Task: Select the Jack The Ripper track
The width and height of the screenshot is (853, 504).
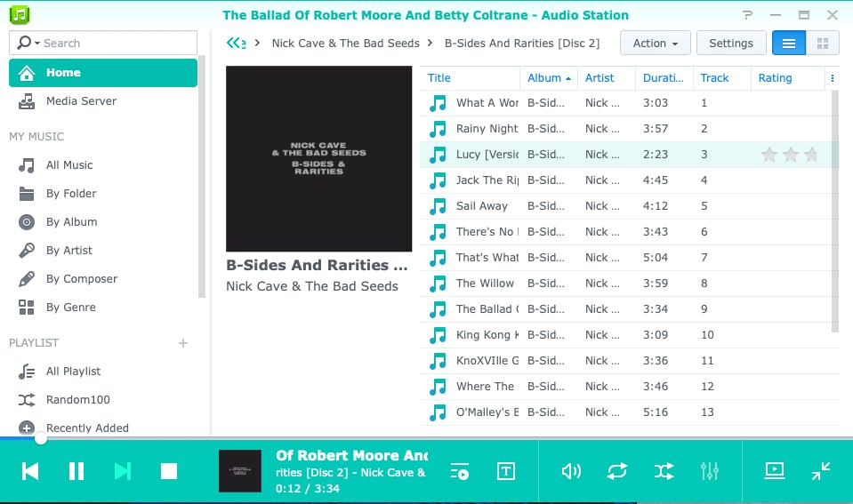Action: tap(625, 180)
